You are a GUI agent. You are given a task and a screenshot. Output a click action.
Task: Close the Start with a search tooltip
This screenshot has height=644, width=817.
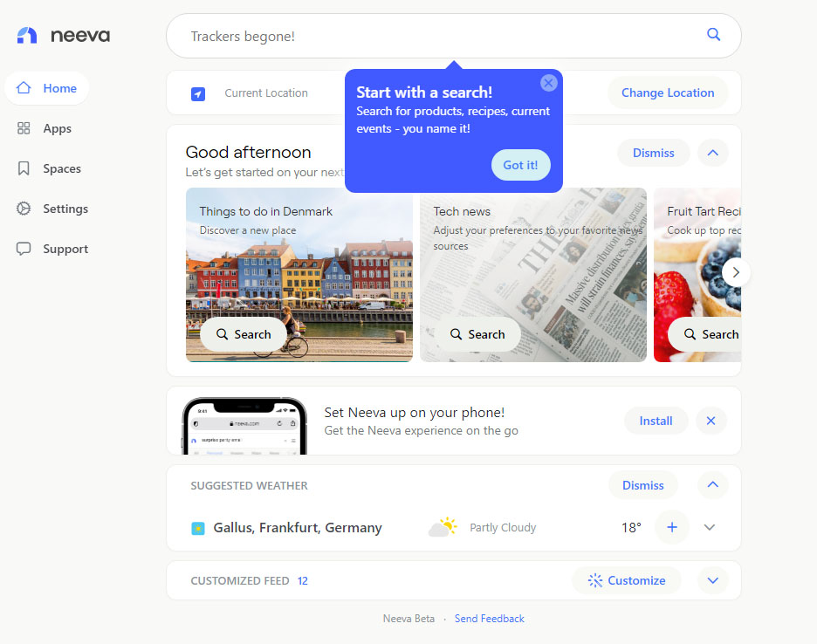(549, 83)
